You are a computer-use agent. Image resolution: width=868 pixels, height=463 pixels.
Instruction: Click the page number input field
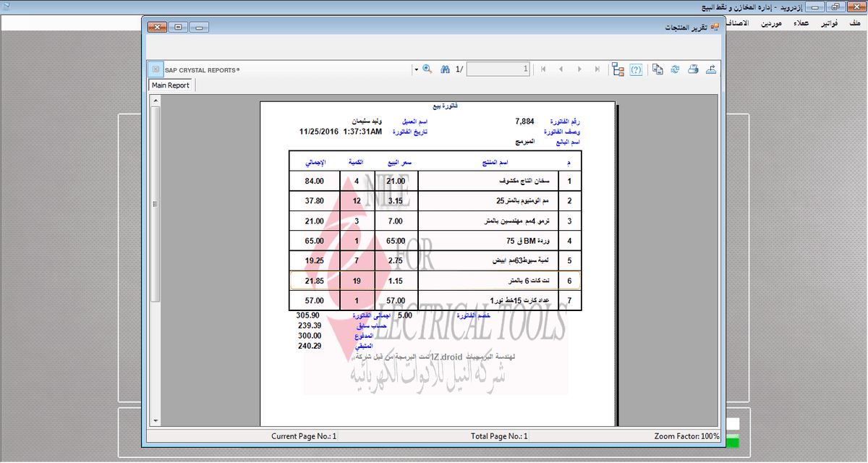coord(498,69)
